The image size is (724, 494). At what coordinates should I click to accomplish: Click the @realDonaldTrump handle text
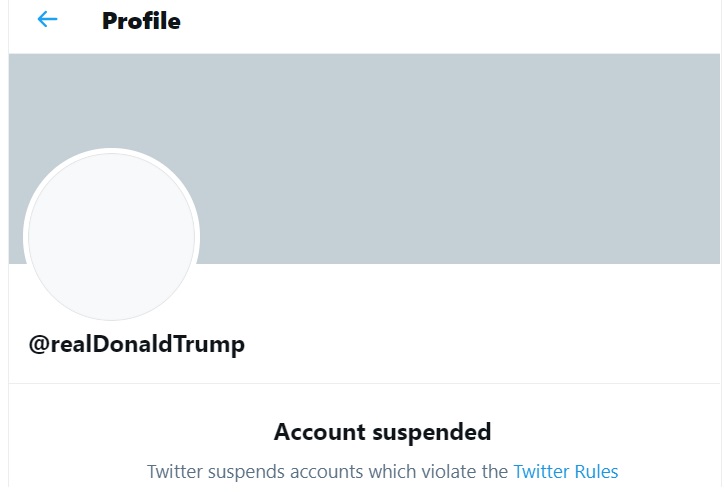(x=137, y=344)
